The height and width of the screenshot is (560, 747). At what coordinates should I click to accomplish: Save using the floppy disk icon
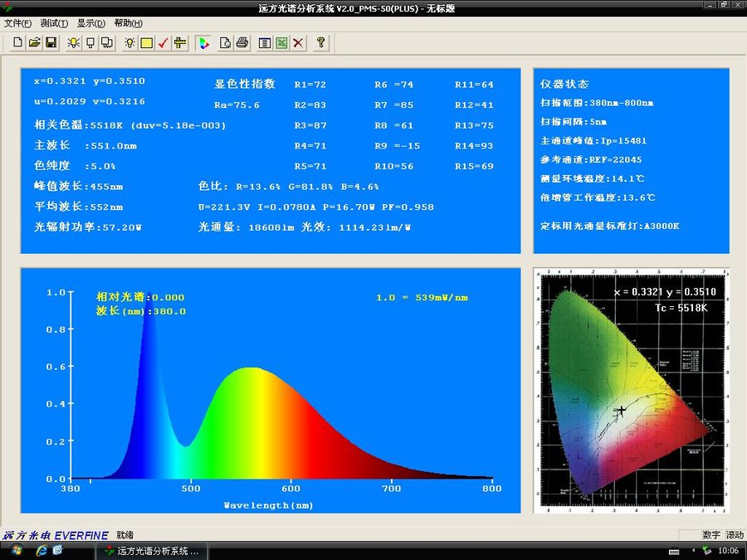coord(51,42)
